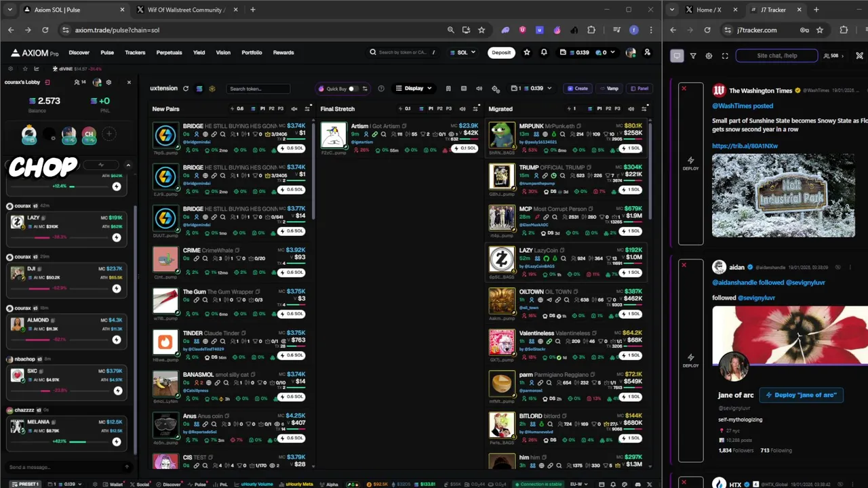Open Migrated column filter settings

pyautogui.click(x=644, y=108)
